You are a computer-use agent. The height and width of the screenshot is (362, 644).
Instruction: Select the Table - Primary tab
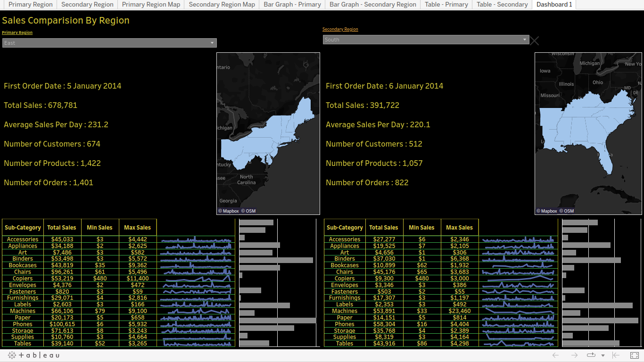(x=446, y=4)
